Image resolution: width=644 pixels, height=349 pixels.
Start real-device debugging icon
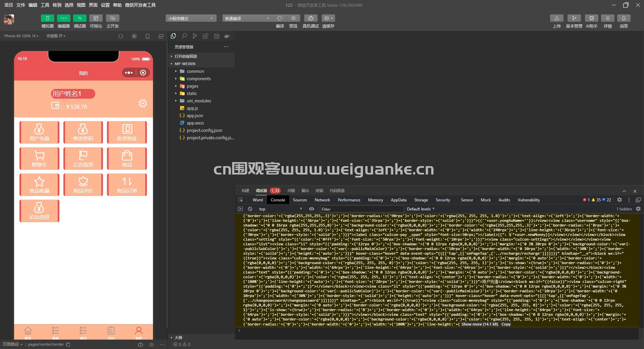pos(311,18)
